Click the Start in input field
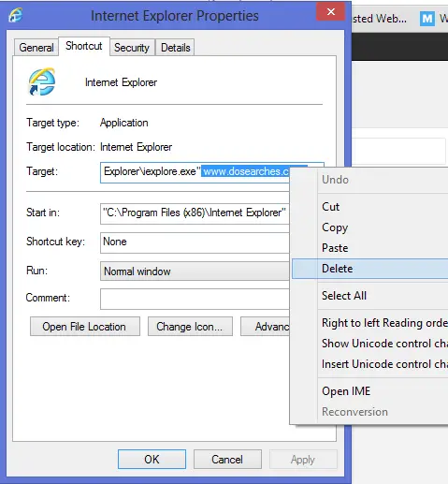This screenshot has height=484, width=448. [x=195, y=213]
